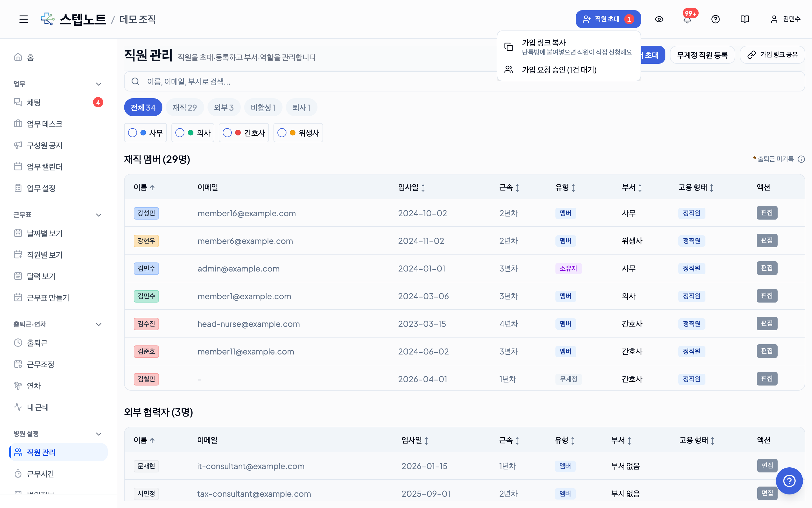
Task: Open the guide book icon in header
Action: click(745, 19)
